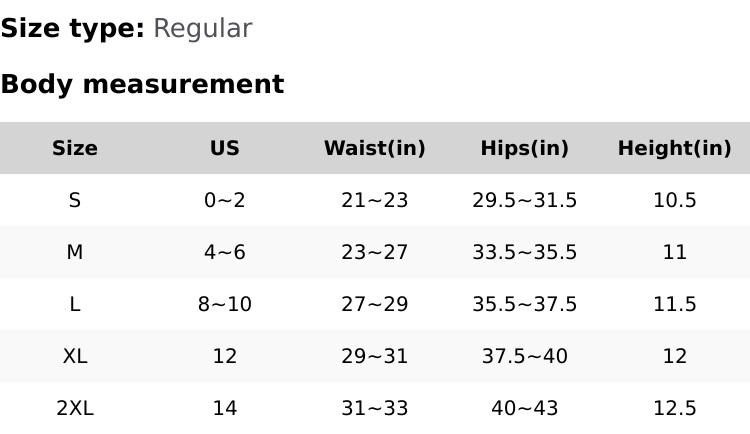
Task: Click the Size column header
Action: (75, 148)
